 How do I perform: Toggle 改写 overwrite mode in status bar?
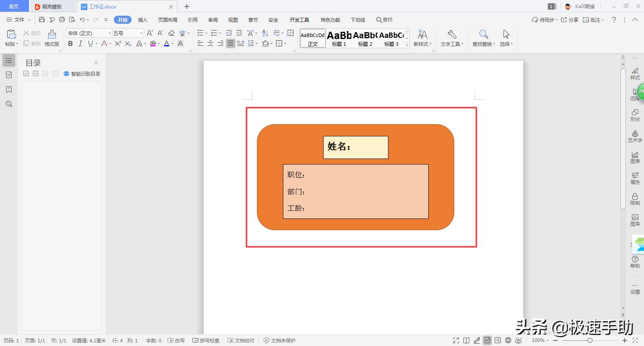point(176,340)
